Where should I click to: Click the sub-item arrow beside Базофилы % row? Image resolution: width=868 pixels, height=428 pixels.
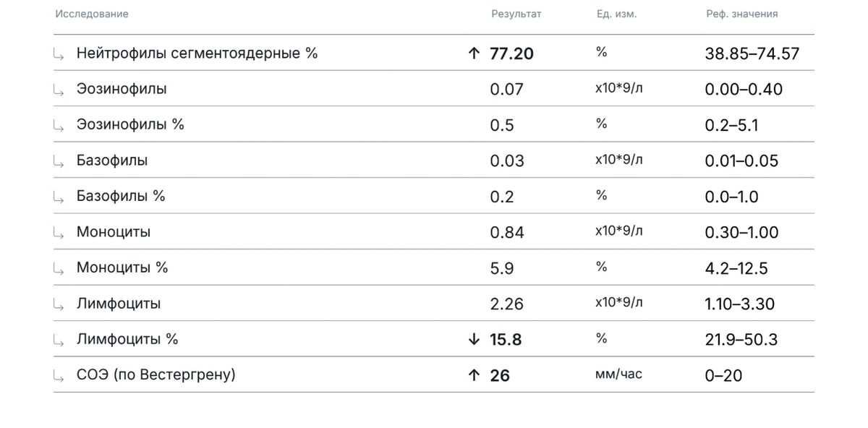[x=59, y=197]
